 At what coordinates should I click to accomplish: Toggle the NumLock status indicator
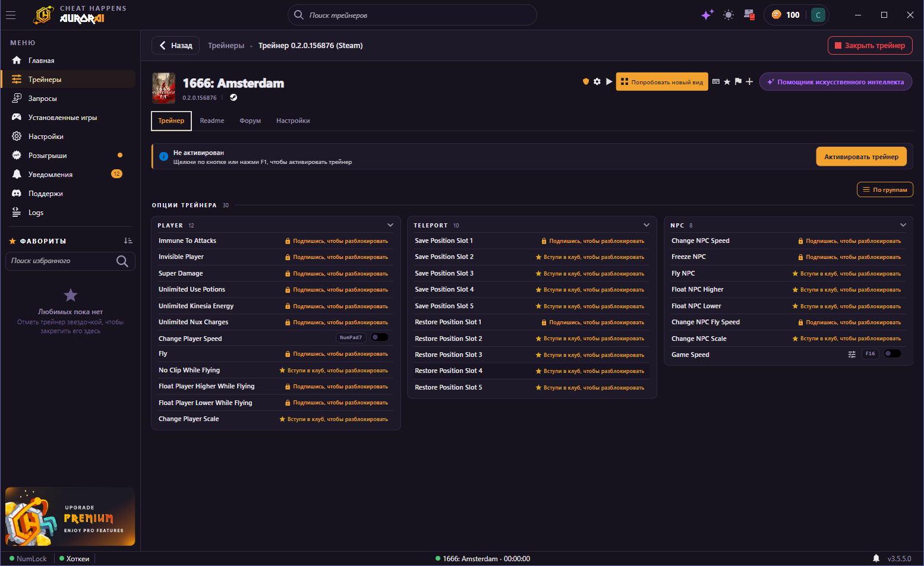[x=28, y=559]
